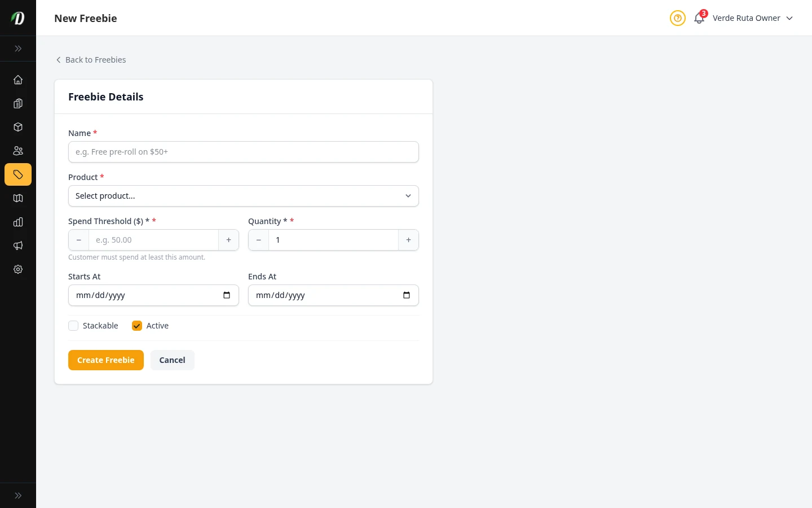Image resolution: width=812 pixels, height=508 pixels.
Task: Open promotions using the megaphone icon
Action: tap(17, 246)
